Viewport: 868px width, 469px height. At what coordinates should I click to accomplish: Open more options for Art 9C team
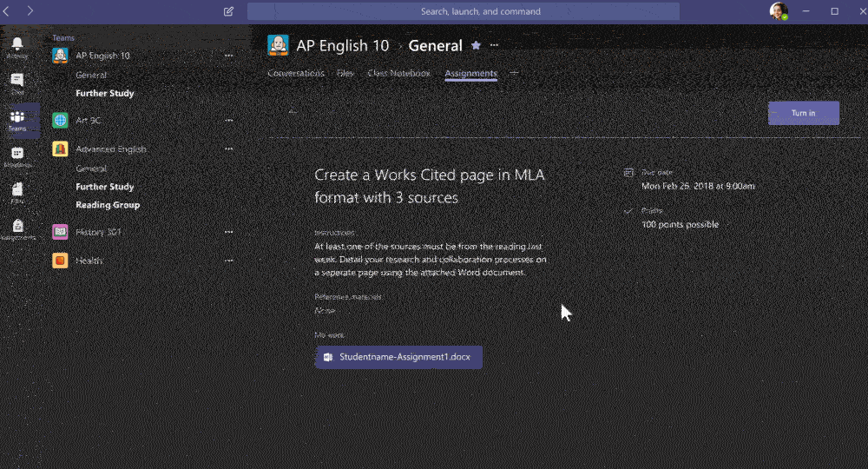pos(229,121)
